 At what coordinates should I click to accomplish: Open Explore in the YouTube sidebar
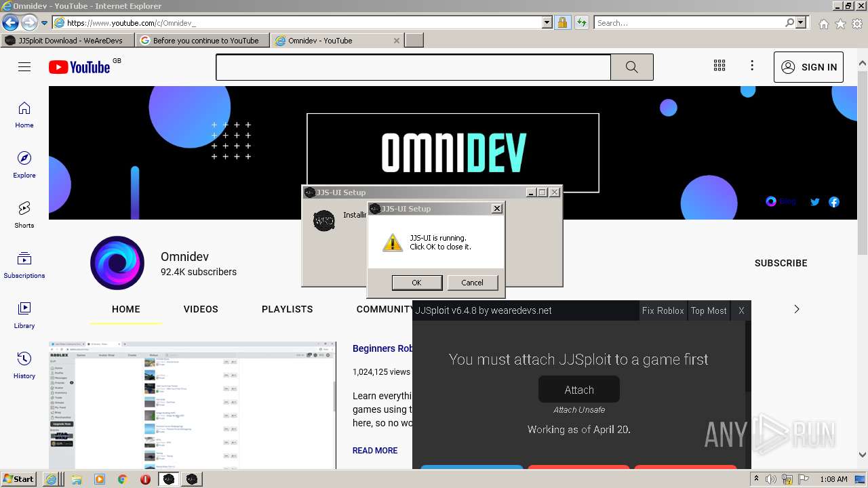(x=24, y=165)
